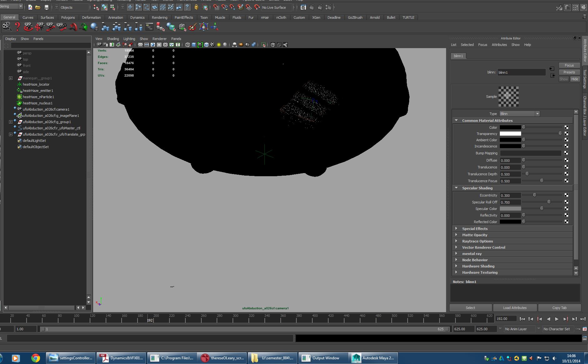Click the Specular Color swatch

point(510,209)
